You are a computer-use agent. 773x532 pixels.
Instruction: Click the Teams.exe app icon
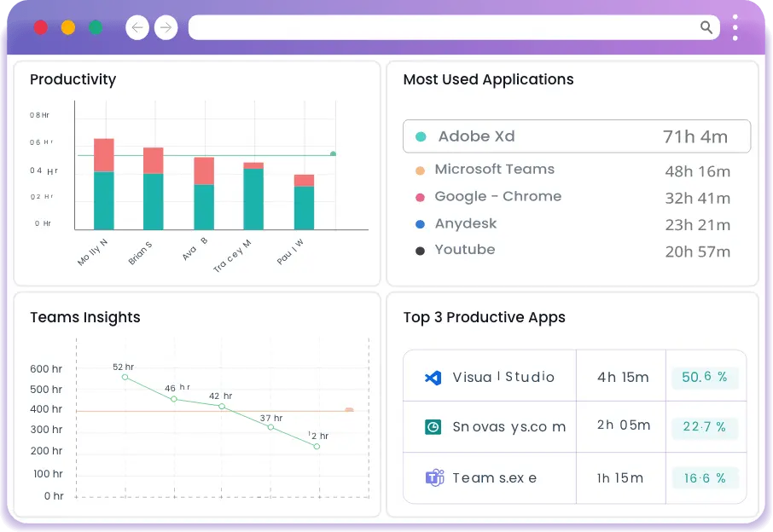(x=434, y=477)
